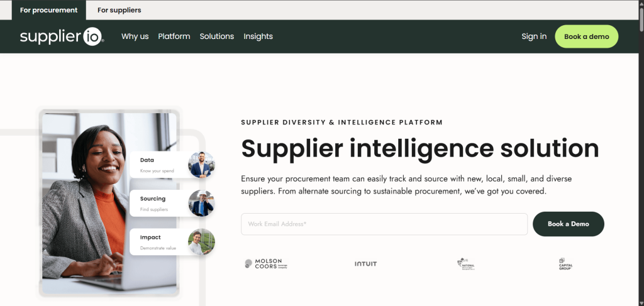This screenshot has height=306, width=644.
Task: Click the National council logo
Action: click(x=466, y=264)
